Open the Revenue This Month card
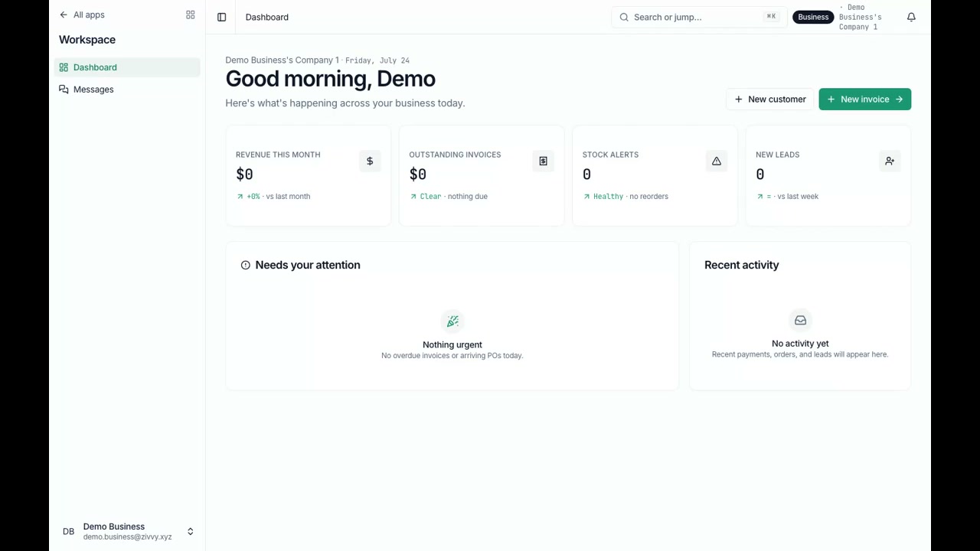The image size is (980, 551). (x=308, y=175)
